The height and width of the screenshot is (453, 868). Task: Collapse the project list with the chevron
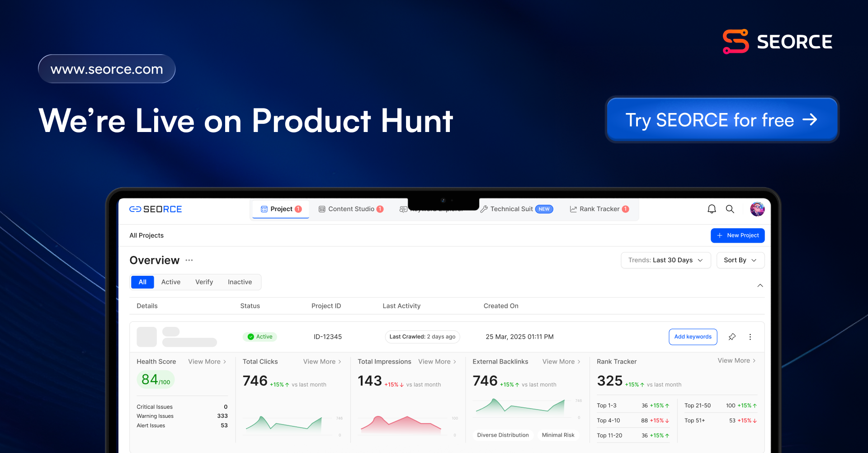760,285
